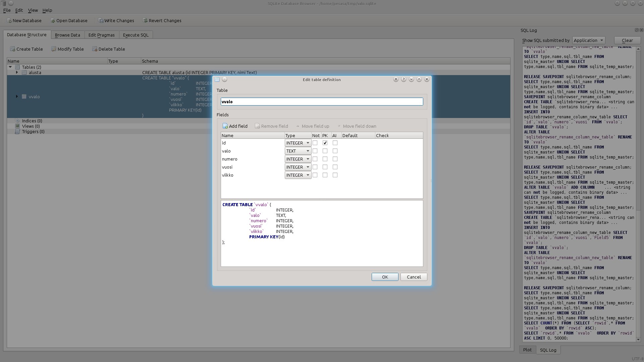
Task: Click the Create Table icon
Action: 13,49
